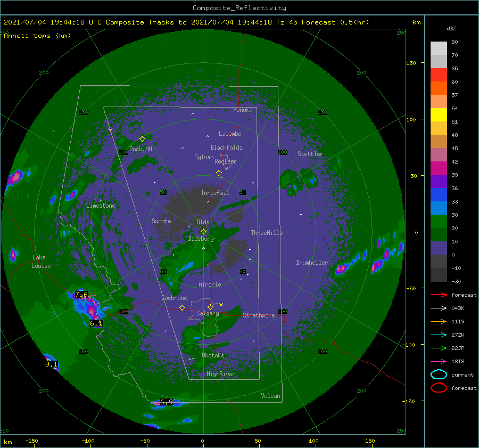
Task: Click the Sylvan label on the map
Action: coord(204,157)
